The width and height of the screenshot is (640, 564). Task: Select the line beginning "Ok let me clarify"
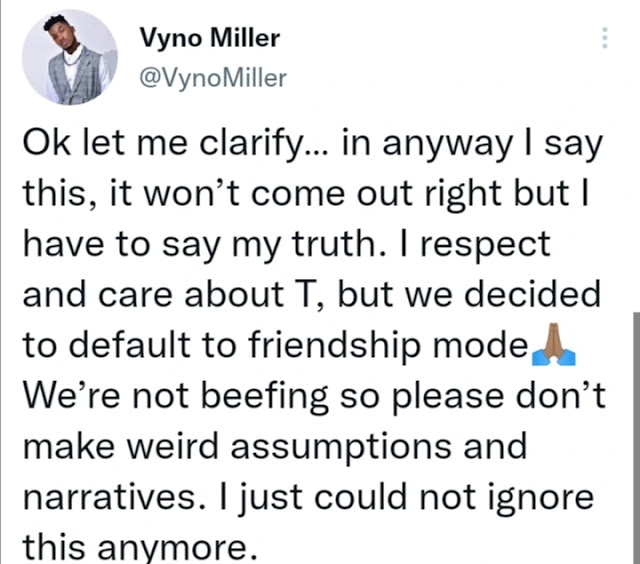pos(313,144)
